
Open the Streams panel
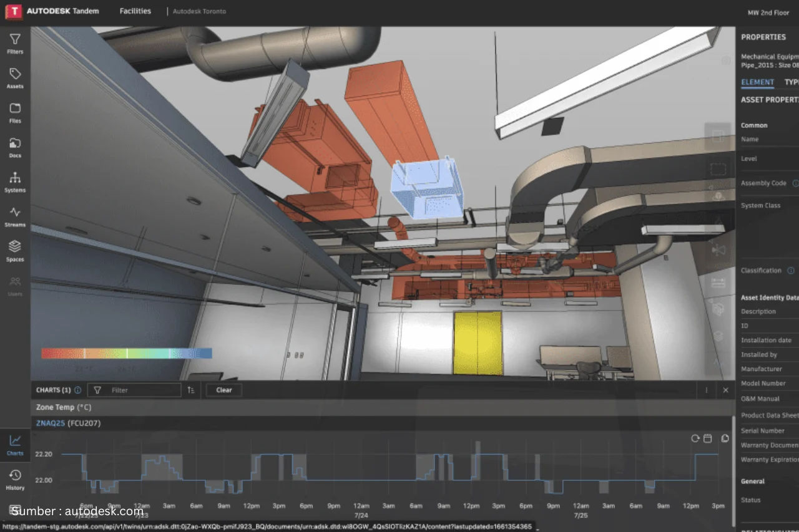pyautogui.click(x=15, y=216)
